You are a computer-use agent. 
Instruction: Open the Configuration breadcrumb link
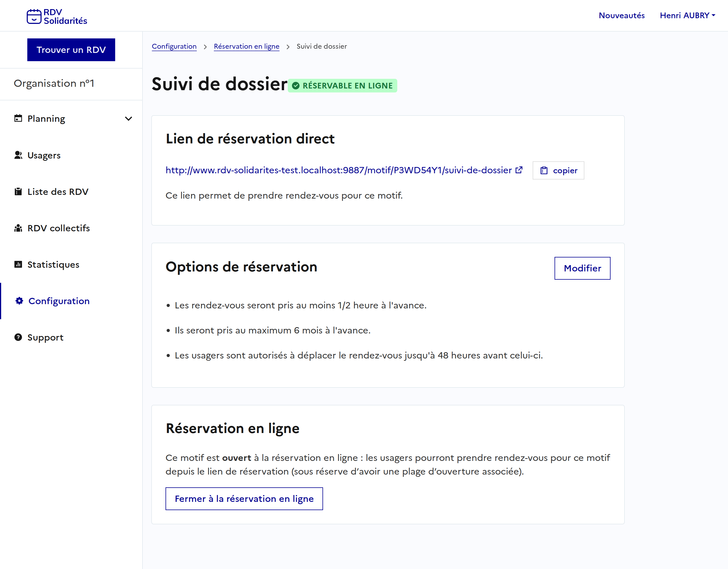pyautogui.click(x=174, y=46)
